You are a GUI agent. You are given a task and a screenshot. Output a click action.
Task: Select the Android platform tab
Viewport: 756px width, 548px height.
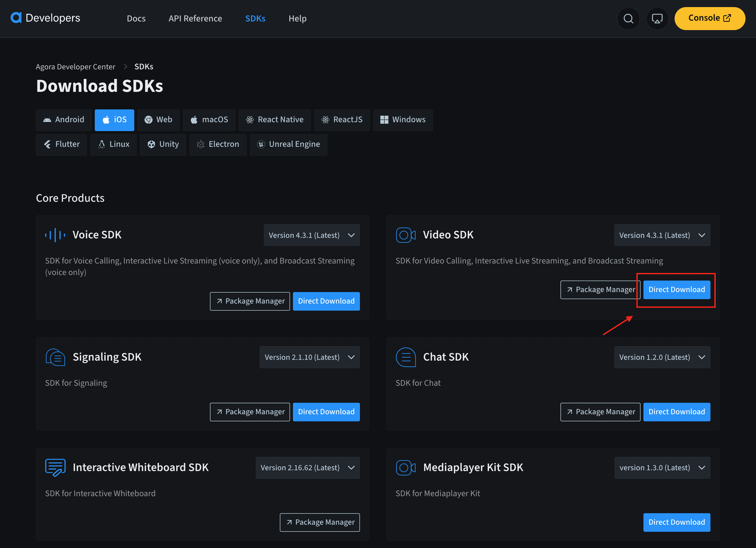[64, 120]
